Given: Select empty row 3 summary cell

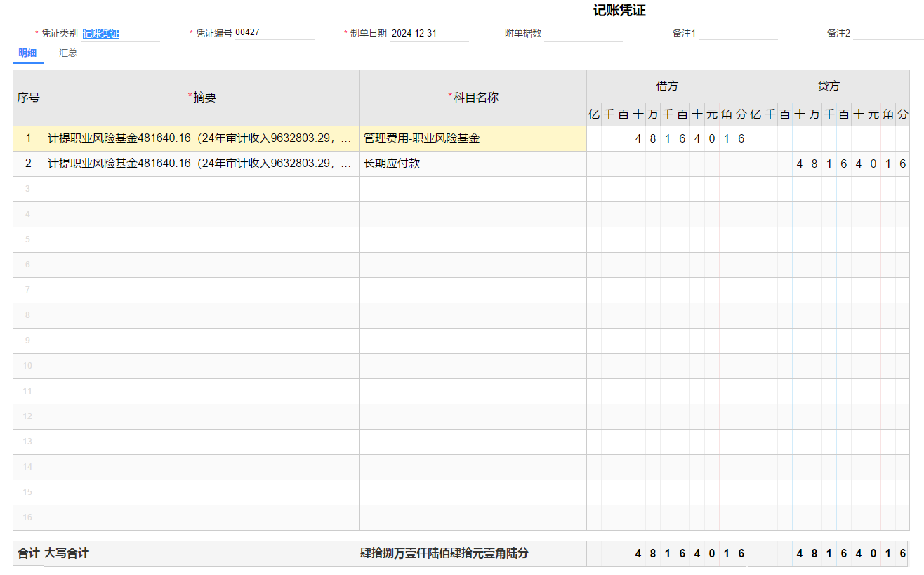Looking at the screenshot, I should tap(201, 190).
